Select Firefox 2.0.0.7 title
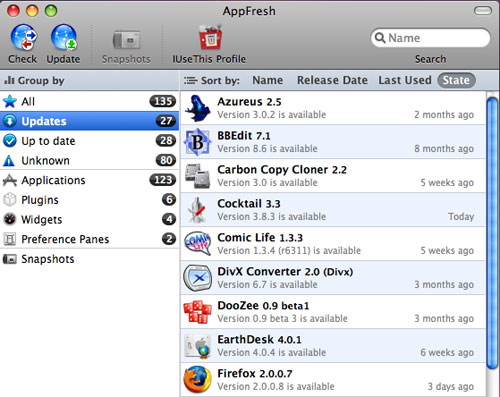The image size is (500, 397). click(255, 374)
